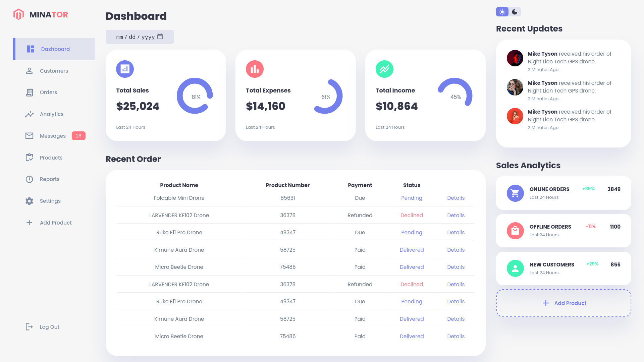This screenshot has height=362, width=644.
Task: Select the Dashboard menu item
Action: pos(54,49)
